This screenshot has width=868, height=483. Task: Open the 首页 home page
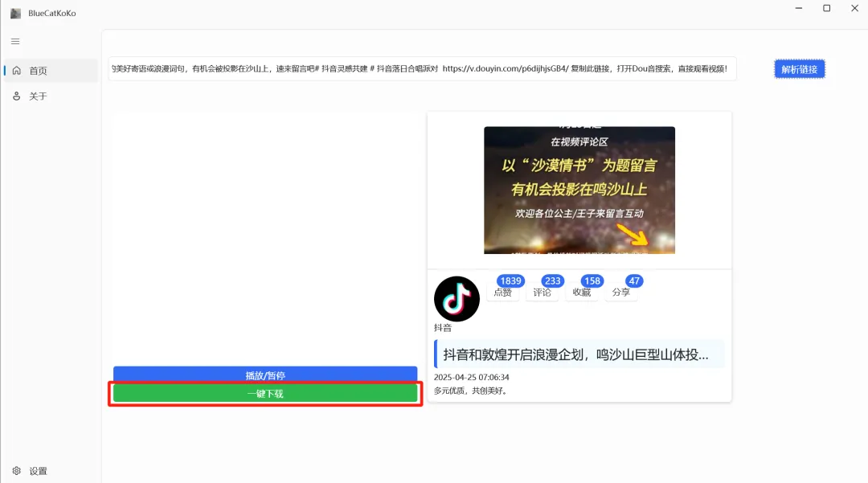click(51, 71)
